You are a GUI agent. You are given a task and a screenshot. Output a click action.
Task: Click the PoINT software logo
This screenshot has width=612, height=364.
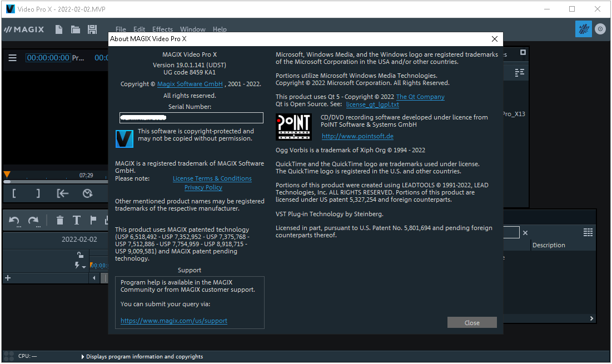coord(293,127)
